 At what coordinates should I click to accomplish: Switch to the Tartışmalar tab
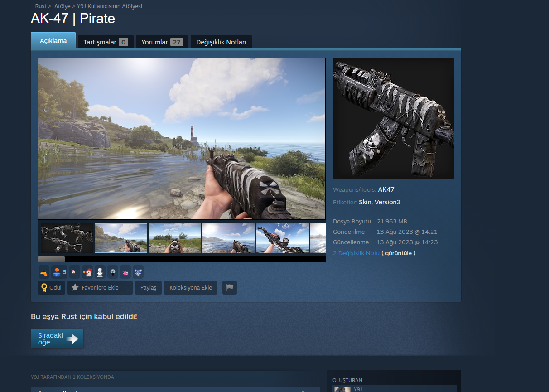[106, 42]
